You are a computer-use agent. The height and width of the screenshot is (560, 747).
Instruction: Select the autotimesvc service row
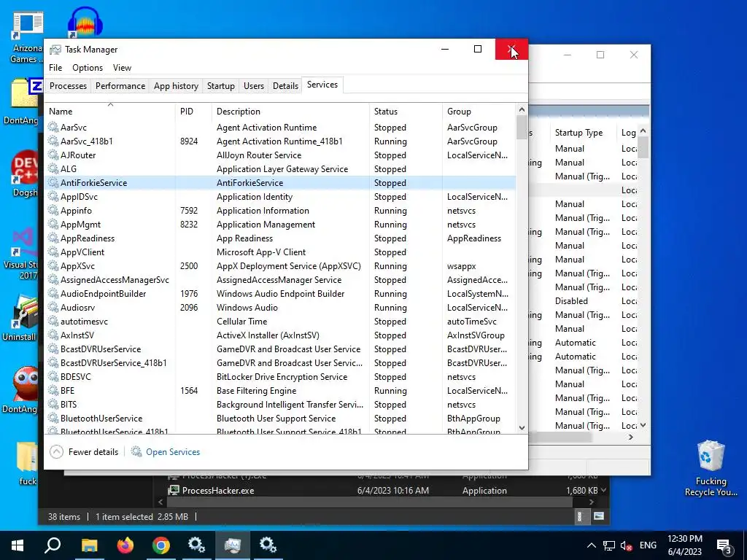(x=280, y=322)
